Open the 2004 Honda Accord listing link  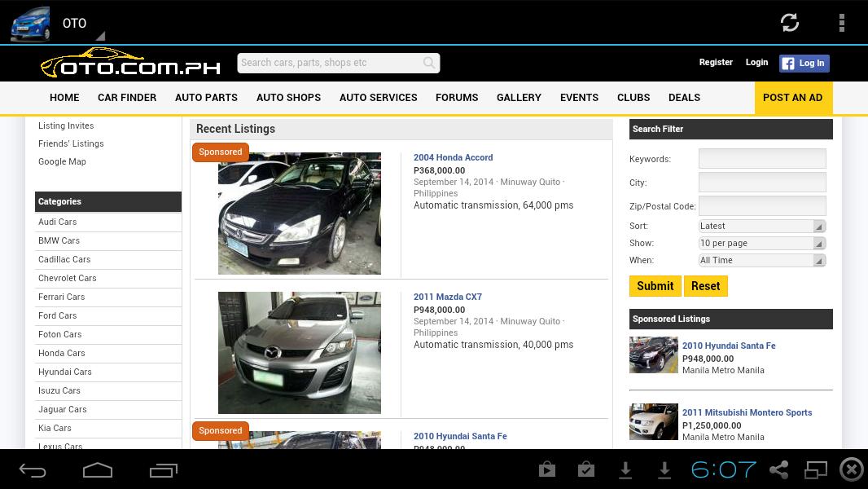453,157
